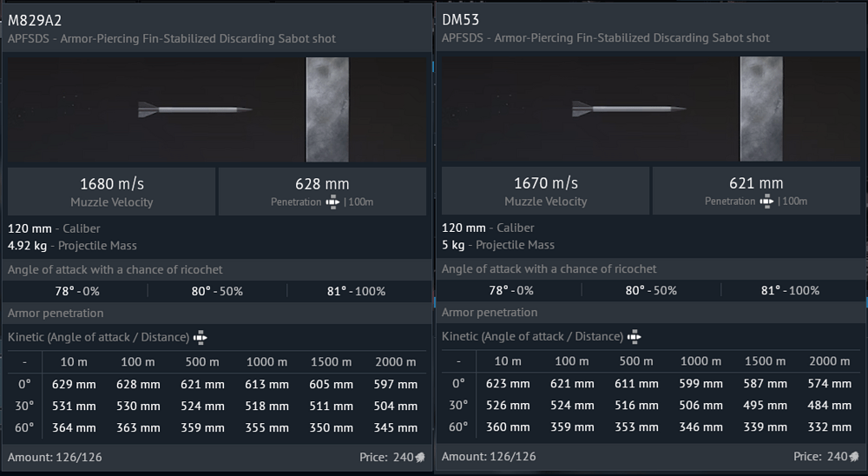Click the silver lion price icon for M829A2
The width and height of the screenshot is (868, 476).
(x=420, y=457)
